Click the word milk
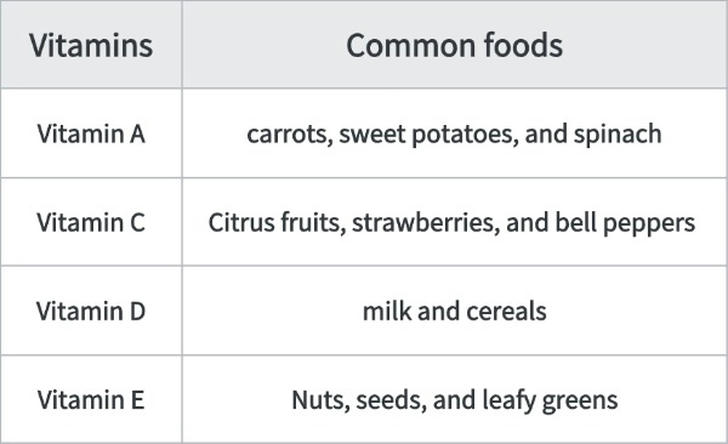 point(387,311)
